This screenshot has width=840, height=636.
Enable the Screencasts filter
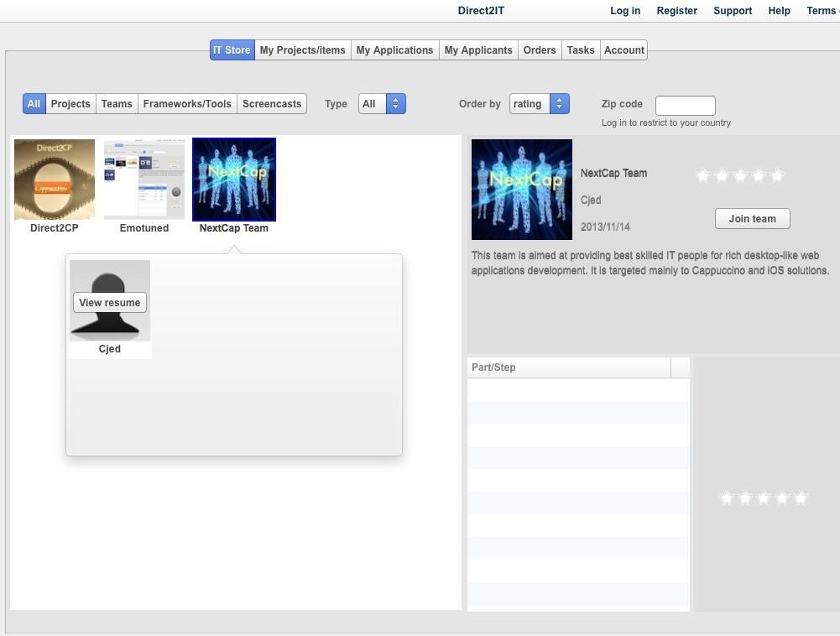272,103
